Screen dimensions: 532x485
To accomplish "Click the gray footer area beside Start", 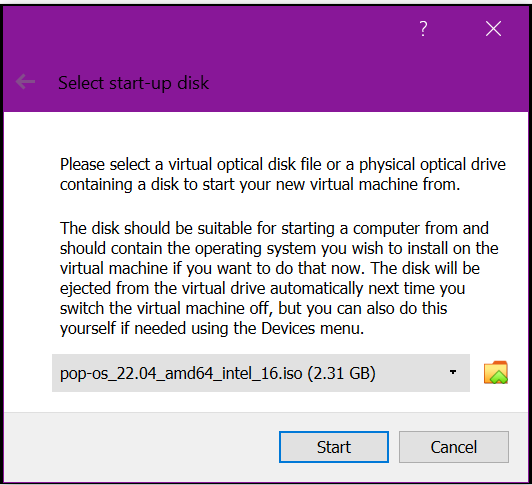I will 141,447.
